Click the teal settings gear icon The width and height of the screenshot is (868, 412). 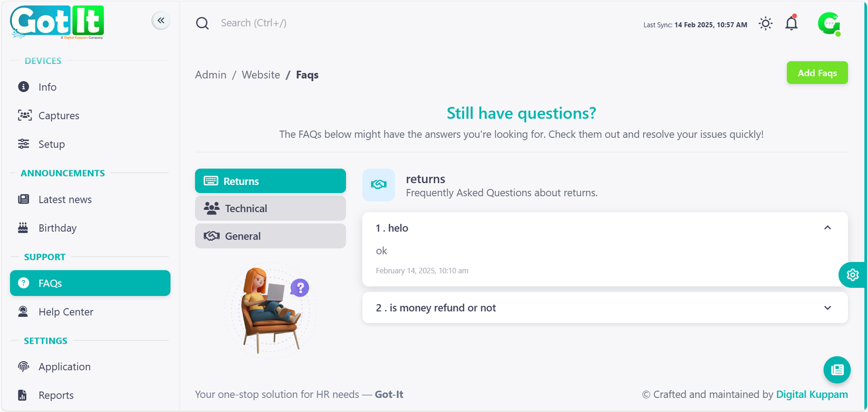[852, 275]
